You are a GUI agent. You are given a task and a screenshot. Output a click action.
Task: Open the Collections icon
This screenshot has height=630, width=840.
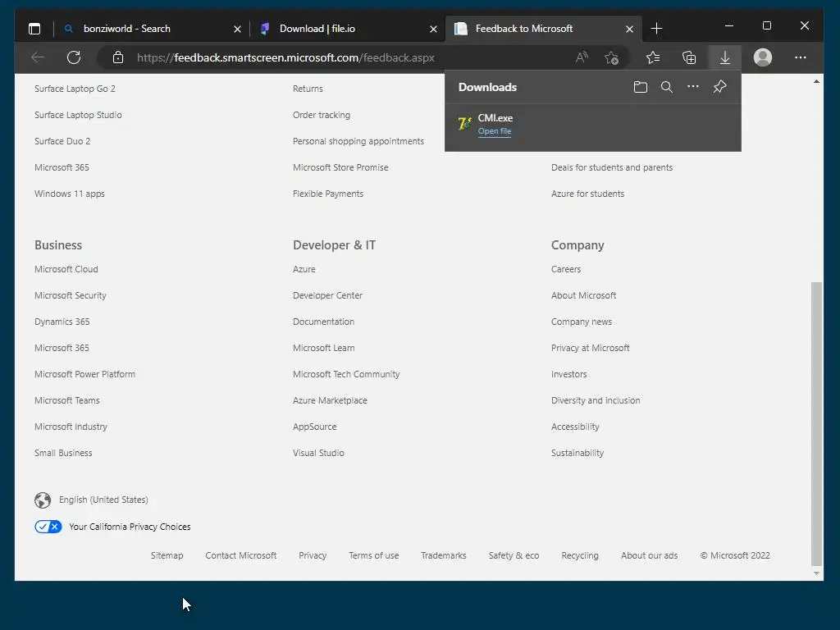689,57
